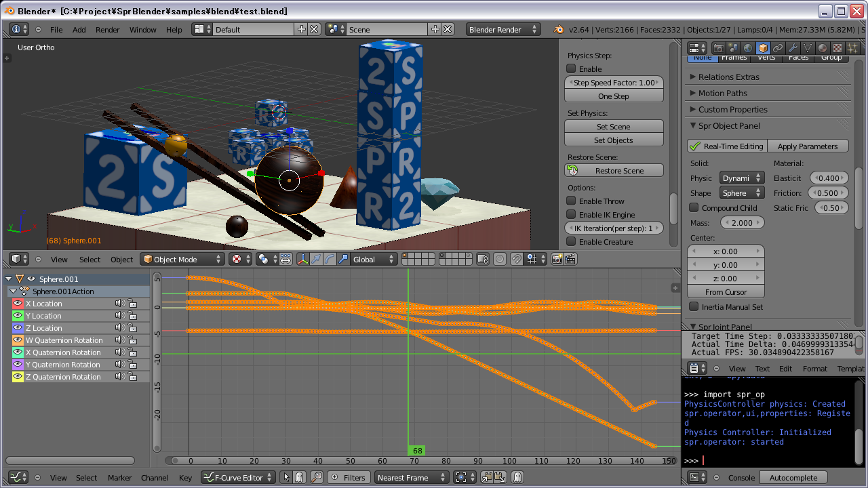Check the Enable IK Engine option
Image resolution: width=868 pixels, height=488 pixels.
571,214
